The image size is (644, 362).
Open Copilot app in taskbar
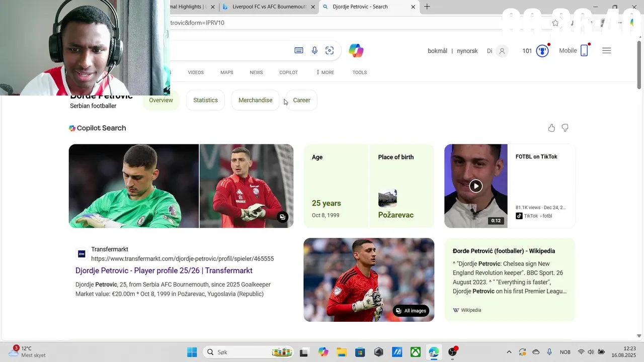coord(323,352)
